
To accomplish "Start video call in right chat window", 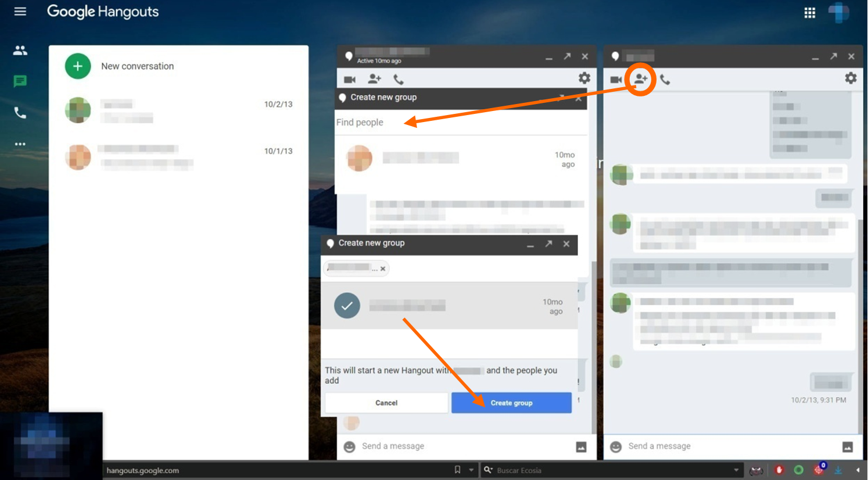I will click(616, 80).
